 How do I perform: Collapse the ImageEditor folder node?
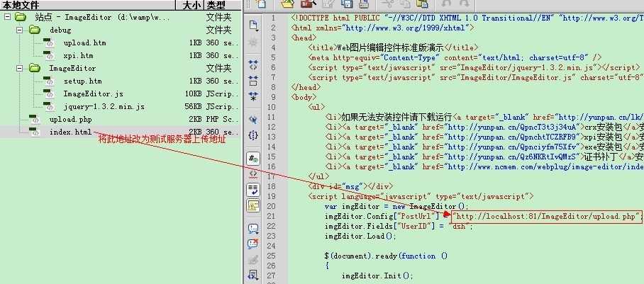[x=19, y=68]
